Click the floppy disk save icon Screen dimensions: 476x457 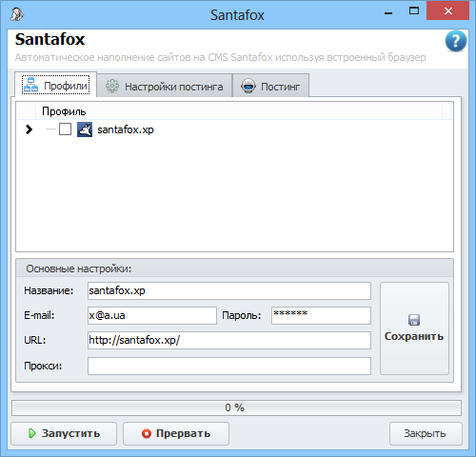click(x=414, y=320)
